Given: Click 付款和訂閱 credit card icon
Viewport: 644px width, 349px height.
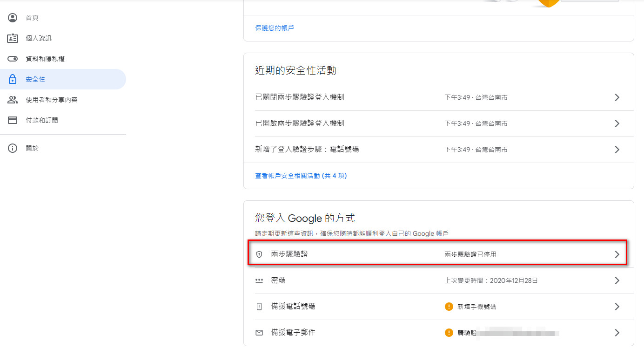Looking at the screenshot, I should [13, 120].
